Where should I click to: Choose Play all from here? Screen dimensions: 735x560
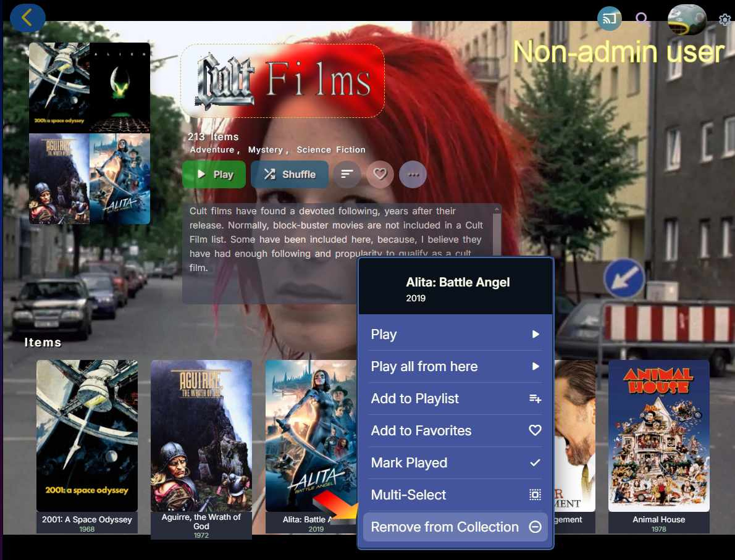pos(455,367)
